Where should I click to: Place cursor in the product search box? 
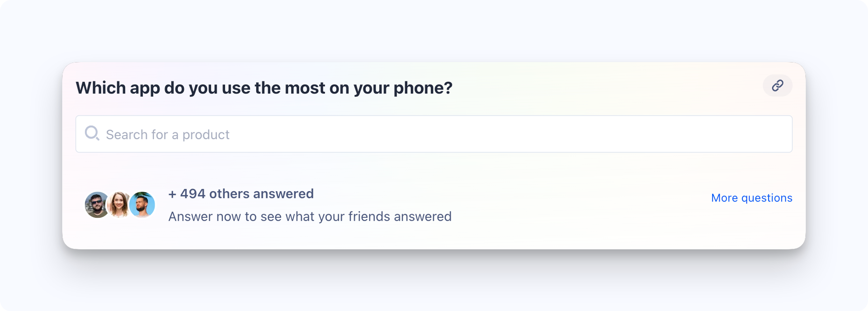(x=433, y=134)
